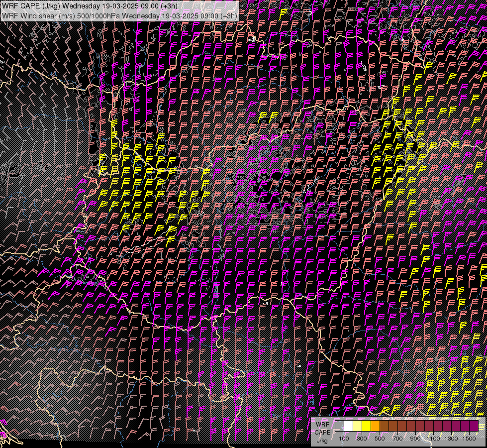Click the legend value 700
The width and height of the screenshot is (487, 448).
[397, 439]
